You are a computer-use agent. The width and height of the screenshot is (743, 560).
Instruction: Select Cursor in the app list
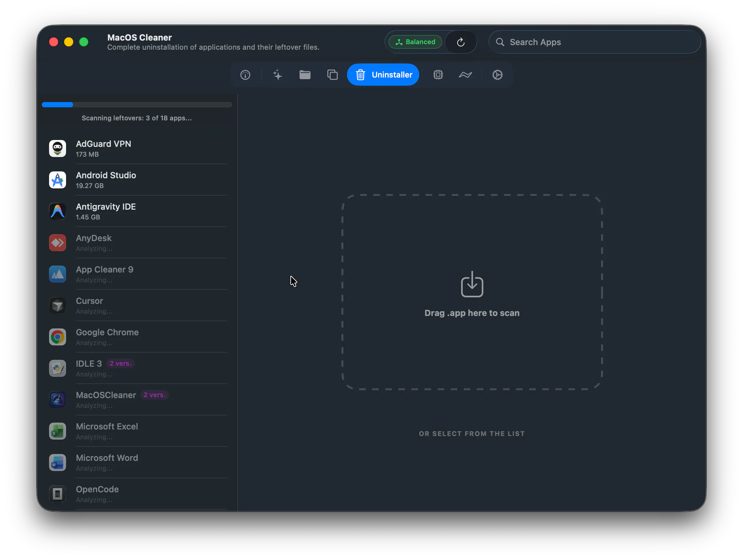pos(137,306)
